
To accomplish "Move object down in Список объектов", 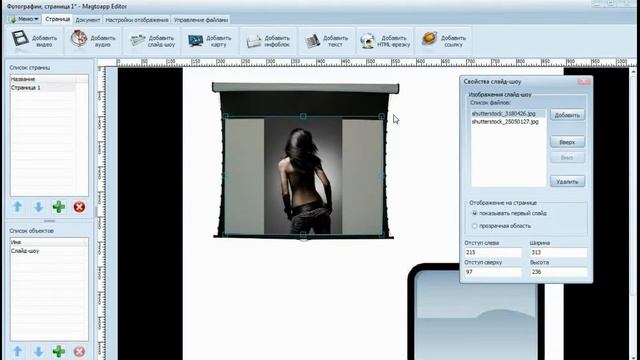I will click(38, 351).
